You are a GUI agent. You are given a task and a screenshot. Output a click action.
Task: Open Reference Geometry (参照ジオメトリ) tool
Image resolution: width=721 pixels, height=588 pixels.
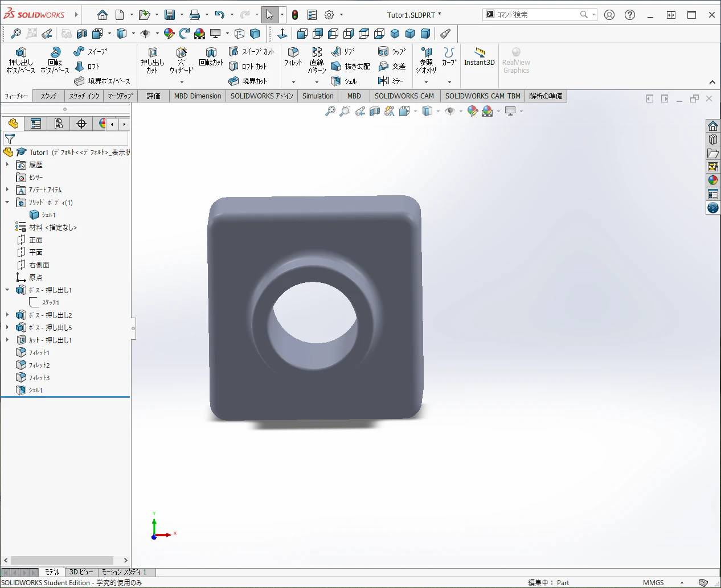point(426,61)
